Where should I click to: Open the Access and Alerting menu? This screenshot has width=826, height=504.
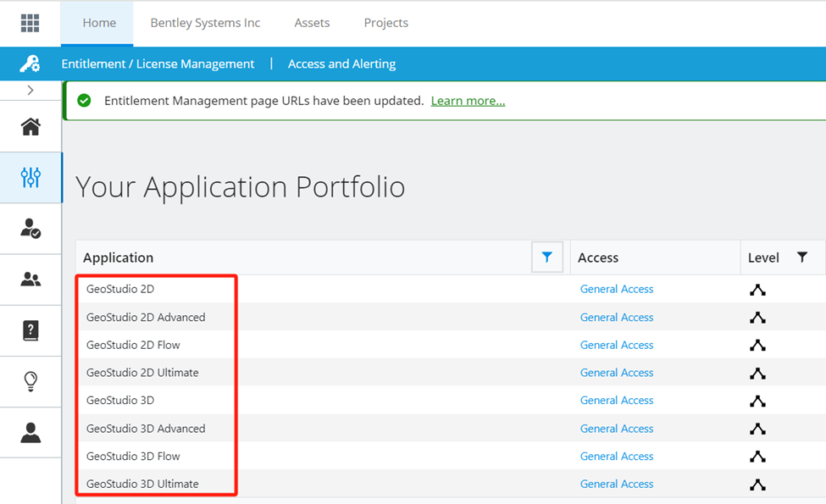(341, 64)
